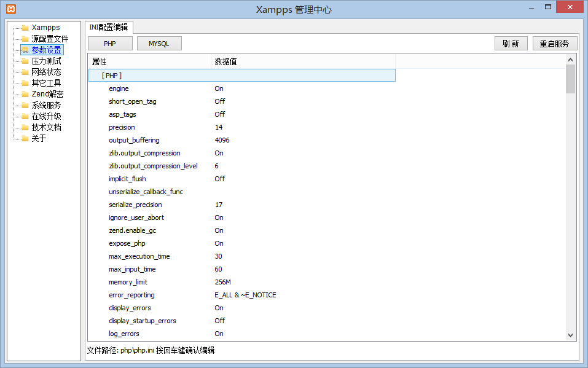The width and height of the screenshot is (588, 368).
Task: Click the PHP config button
Action: click(x=110, y=44)
